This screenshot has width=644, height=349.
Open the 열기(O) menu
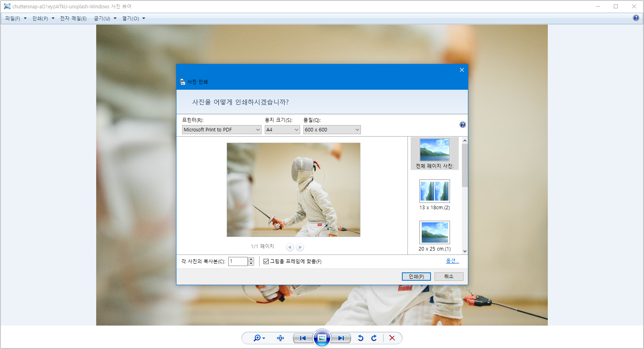point(134,18)
